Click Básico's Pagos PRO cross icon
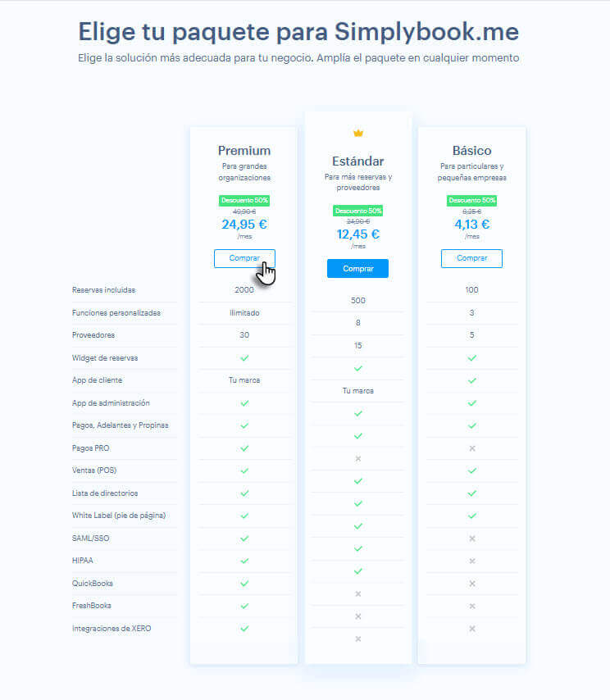The height and width of the screenshot is (700, 610). point(471,448)
